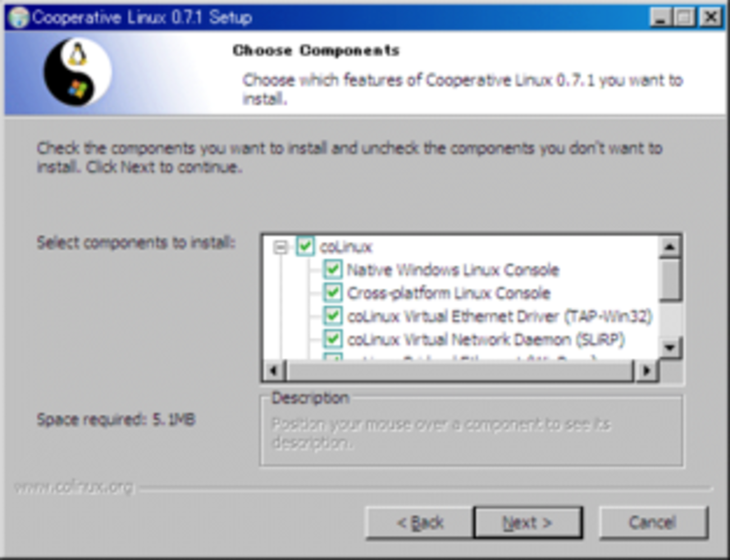Click the component list scroll up arrow

click(669, 246)
